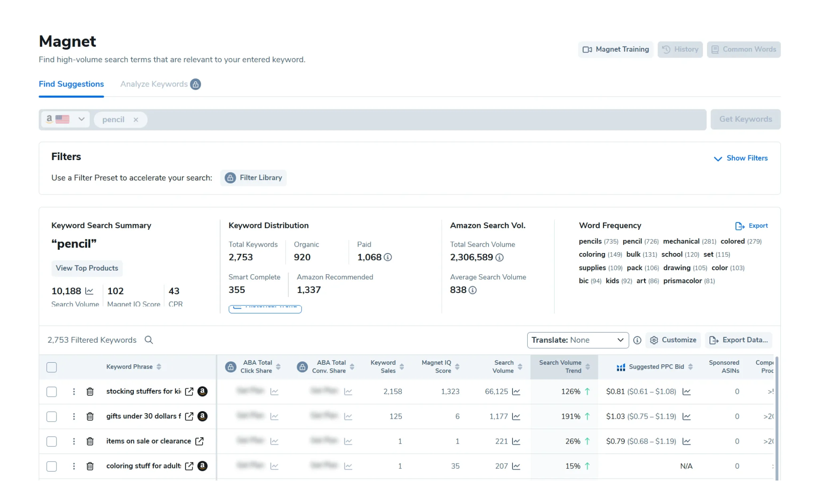Image resolution: width=820 pixels, height=504 pixels.
Task: Open the History button
Action: click(x=680, y=49)
